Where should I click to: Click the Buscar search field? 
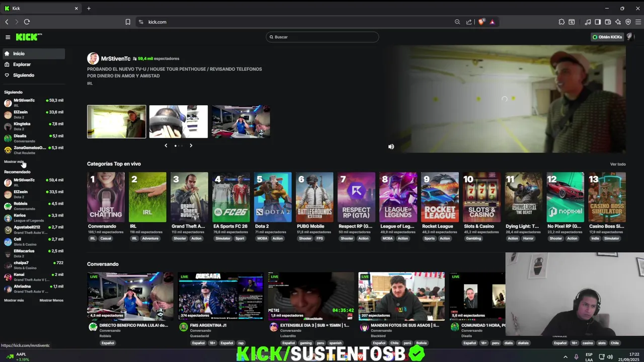click(322, 37)
